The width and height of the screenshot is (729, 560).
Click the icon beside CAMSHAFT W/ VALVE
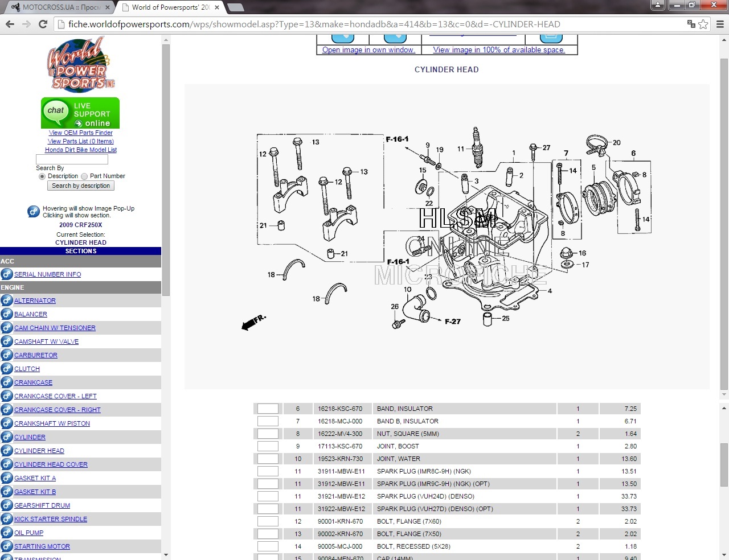(x=7, y=341)
